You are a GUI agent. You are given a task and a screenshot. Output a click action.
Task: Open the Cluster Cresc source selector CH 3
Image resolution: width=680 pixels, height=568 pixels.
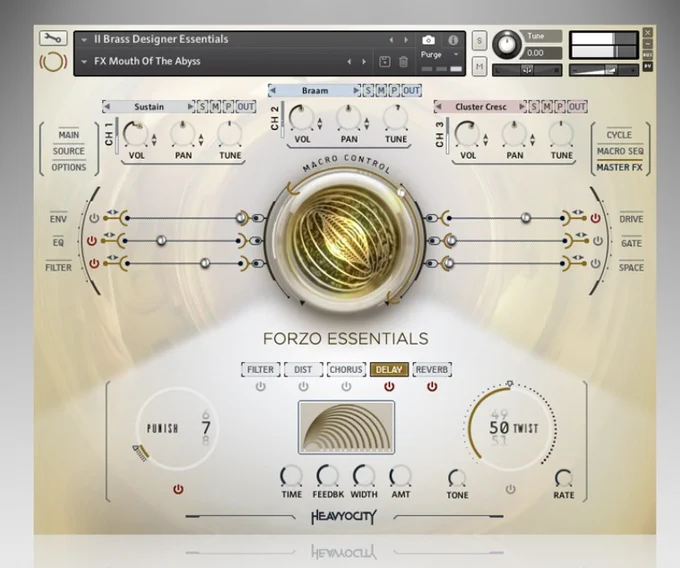[481, 107]
